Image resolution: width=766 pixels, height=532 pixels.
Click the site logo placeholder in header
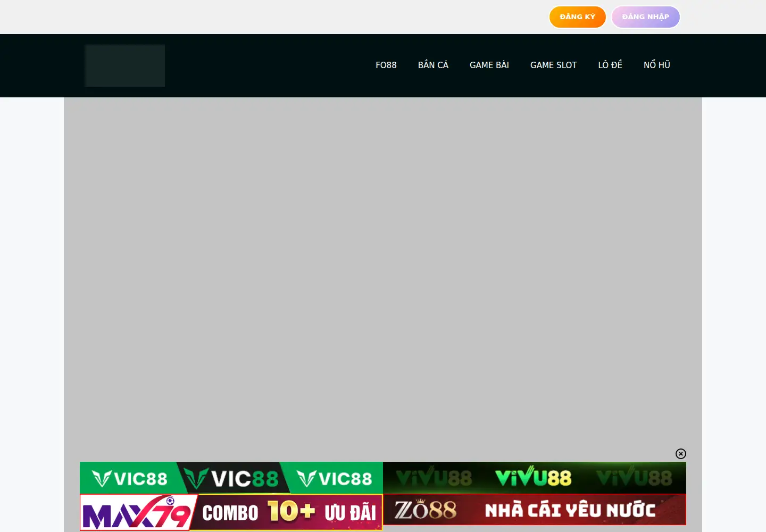pyautogui.click(x=125, y=65)
